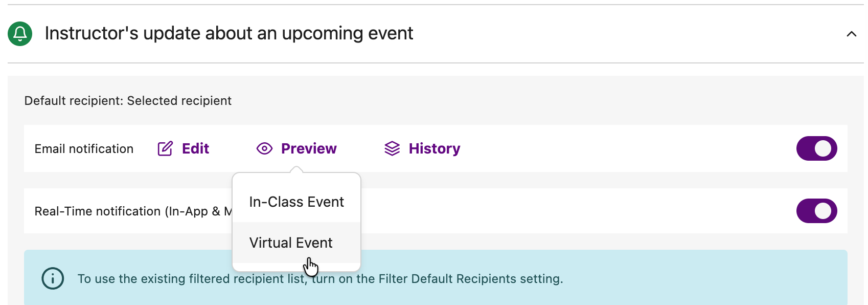Click the stacked layers History icon
The width and height of the screenshot is (868, 305).
(x=392, y=149)
